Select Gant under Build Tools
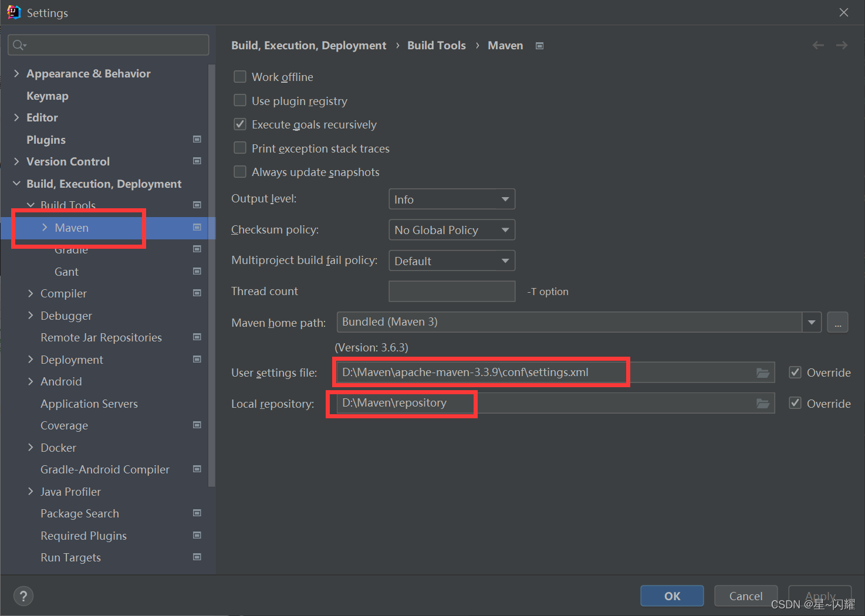This screenshot has width=865, height=616. tap(66, 272)
